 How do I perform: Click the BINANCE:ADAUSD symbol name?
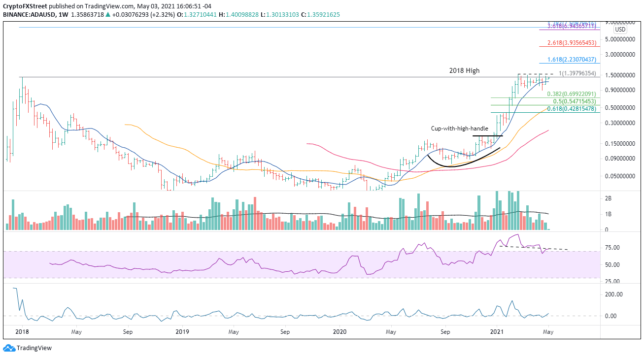pyautogui.click(x=30, y=14)
